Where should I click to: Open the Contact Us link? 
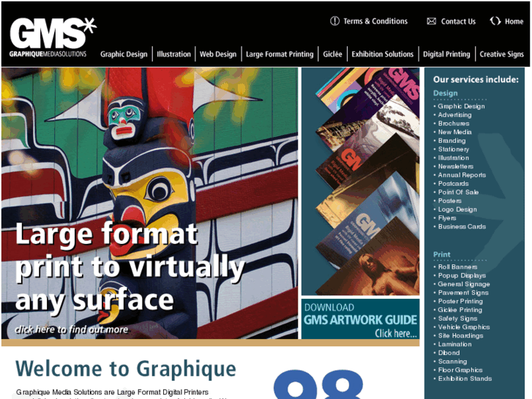click(x=458, y=21)
